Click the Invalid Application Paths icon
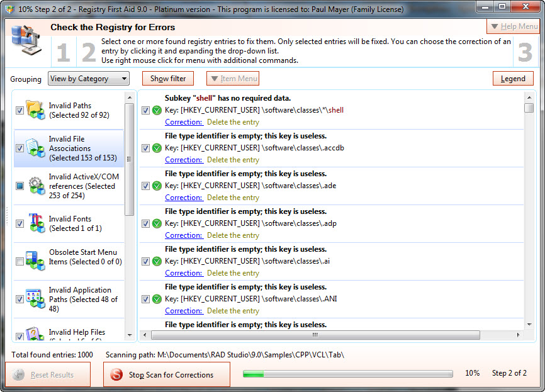Screen dimensions: 545x392 [35, 298]
